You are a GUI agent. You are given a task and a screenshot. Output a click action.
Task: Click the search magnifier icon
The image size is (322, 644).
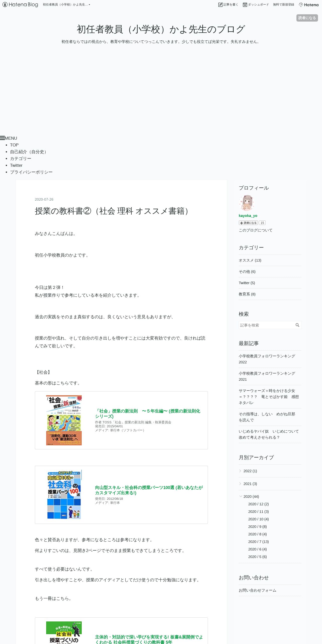coord(297,325)
